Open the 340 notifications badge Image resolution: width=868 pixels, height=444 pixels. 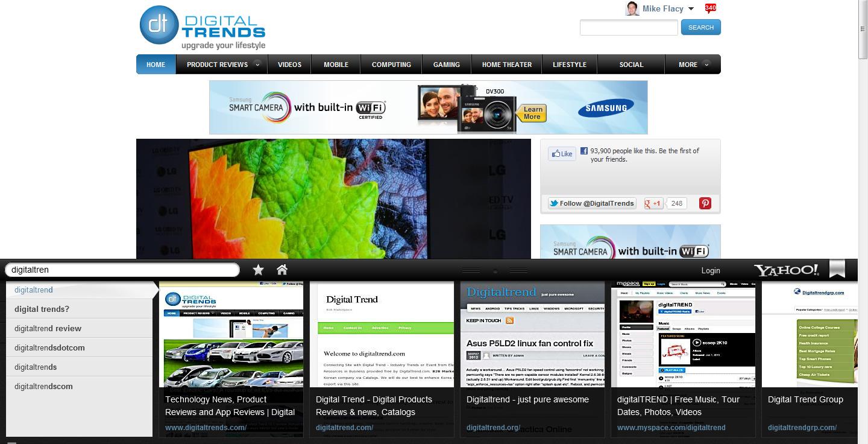point(710,8)
